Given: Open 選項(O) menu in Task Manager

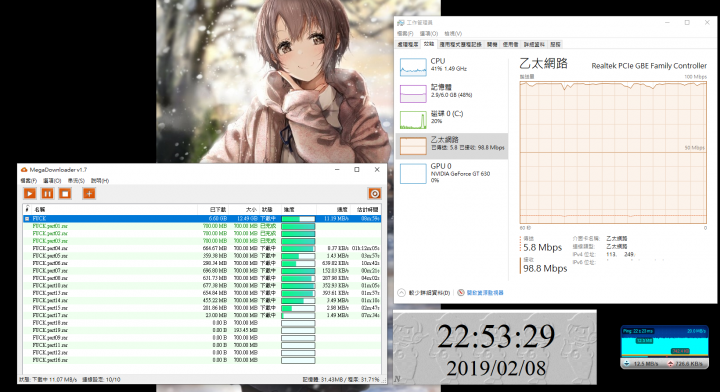Looking at the screenshot, I should [x=428, y=34].
